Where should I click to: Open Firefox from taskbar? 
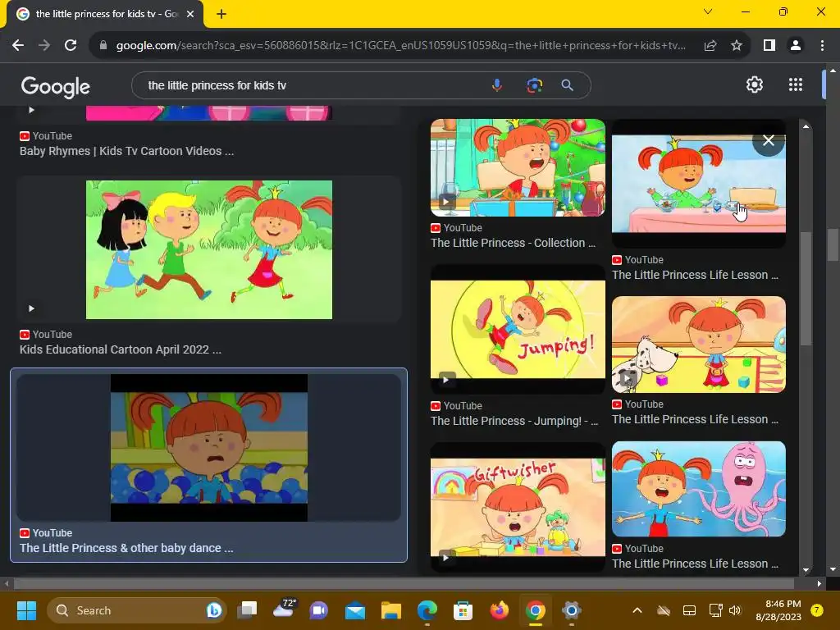500,610
